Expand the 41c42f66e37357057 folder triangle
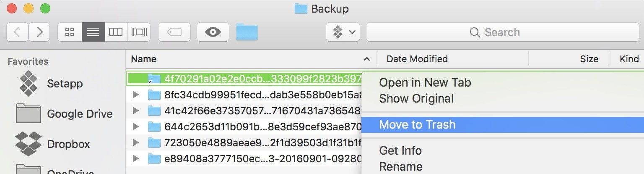This screenshot has width=644, height=174. point(135,111)
